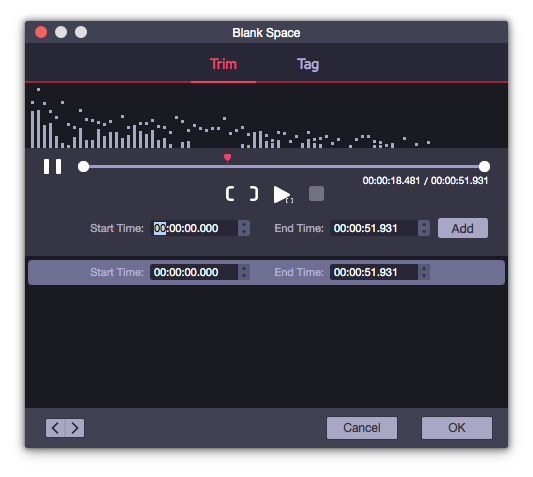Click the upper End Time input field
Image resolution: width=533 pixels, height=477 pixels.
pos(374,228)
